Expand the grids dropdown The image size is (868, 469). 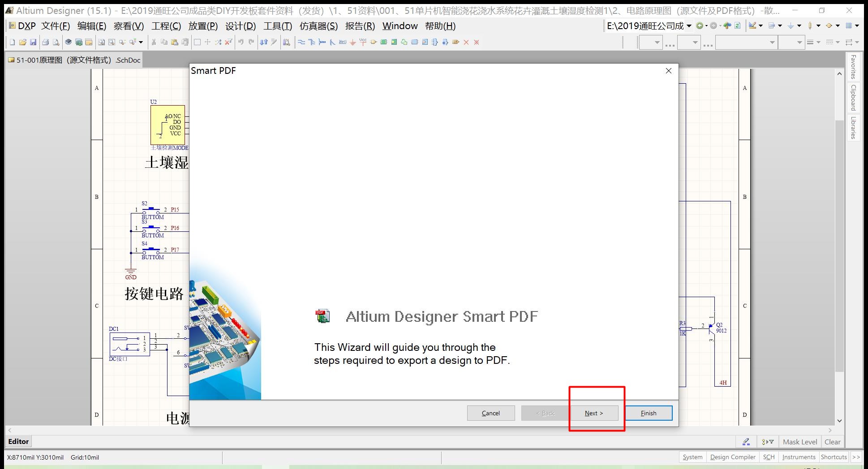pos(857,26)
